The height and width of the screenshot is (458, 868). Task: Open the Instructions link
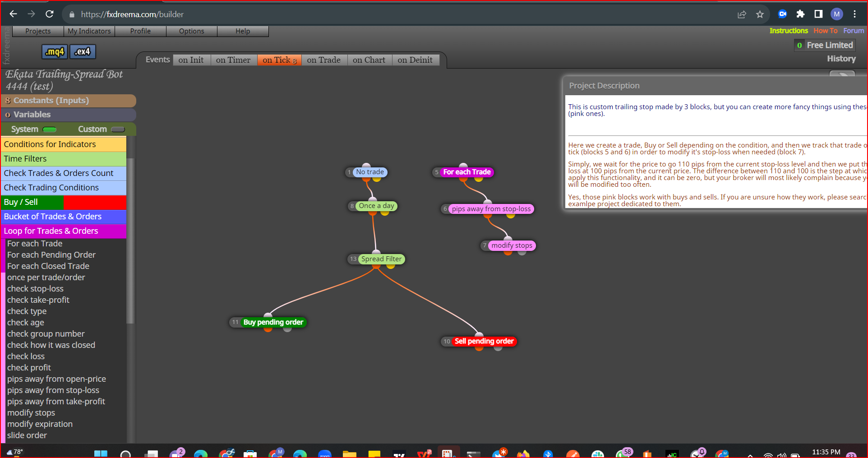click(x=789, y=31)
